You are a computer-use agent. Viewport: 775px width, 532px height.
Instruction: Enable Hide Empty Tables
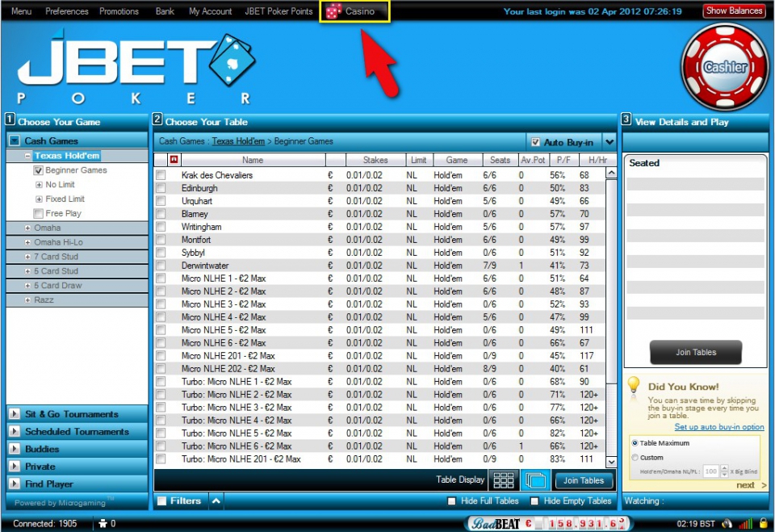534,501
